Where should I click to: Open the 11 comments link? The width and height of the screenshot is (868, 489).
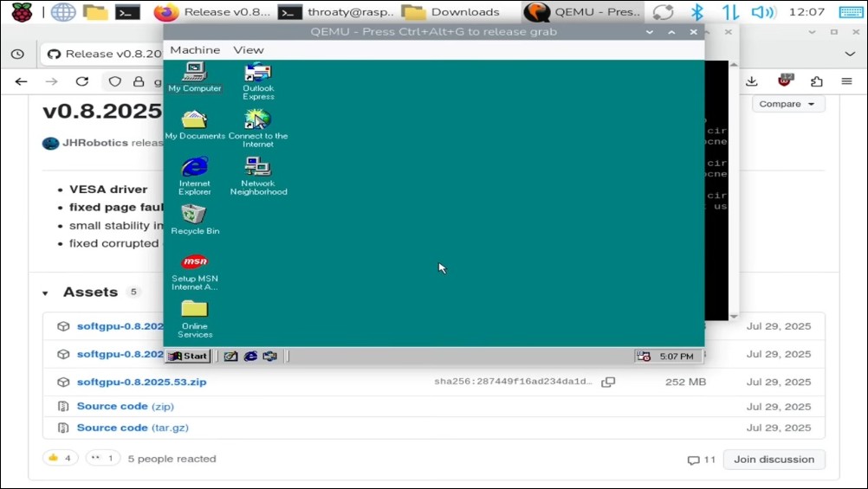tap(702, 460)
